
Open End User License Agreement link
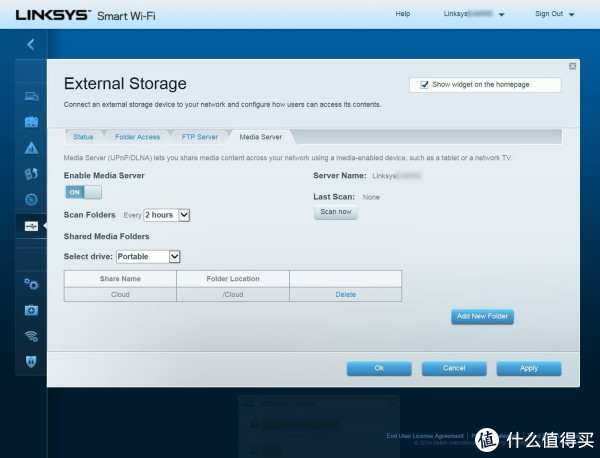(425, 436)
